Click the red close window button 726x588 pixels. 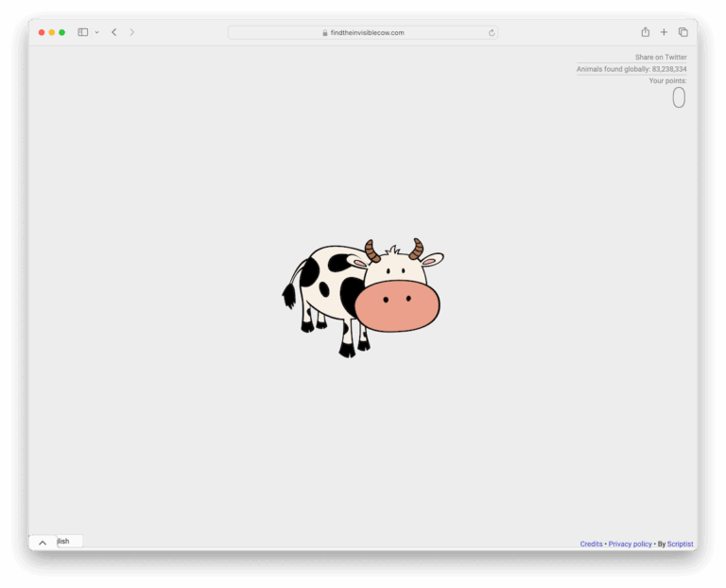click(42, 32)
